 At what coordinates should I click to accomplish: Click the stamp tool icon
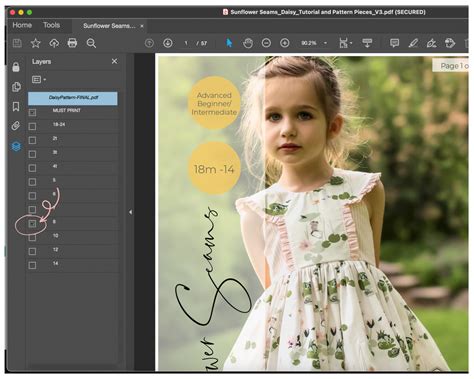450,43
